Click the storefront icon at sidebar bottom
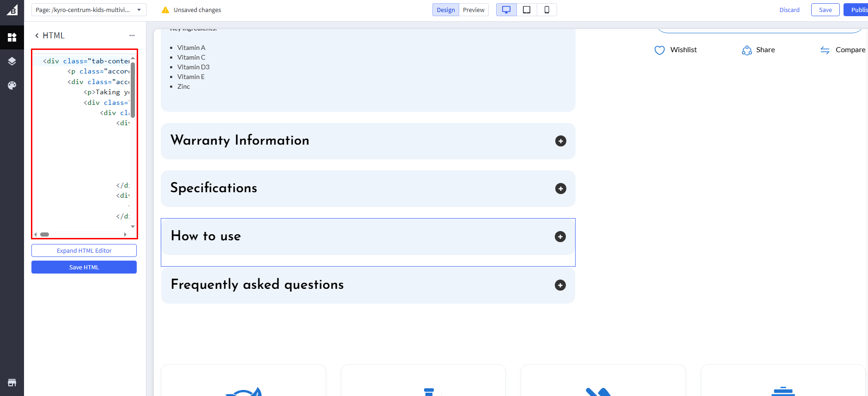Viewport: 868px width, 396px height. pos(12,383)
